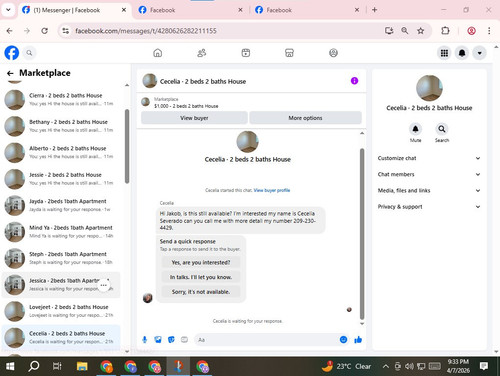500x376 pixels.
Task: Attach a file using the image icon
Action: (158, 339)
